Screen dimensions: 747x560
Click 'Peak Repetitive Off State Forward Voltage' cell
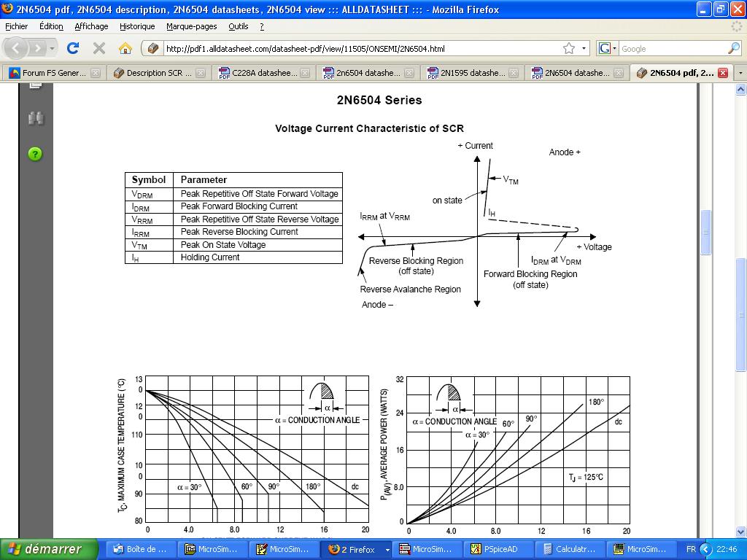(258, 194)
